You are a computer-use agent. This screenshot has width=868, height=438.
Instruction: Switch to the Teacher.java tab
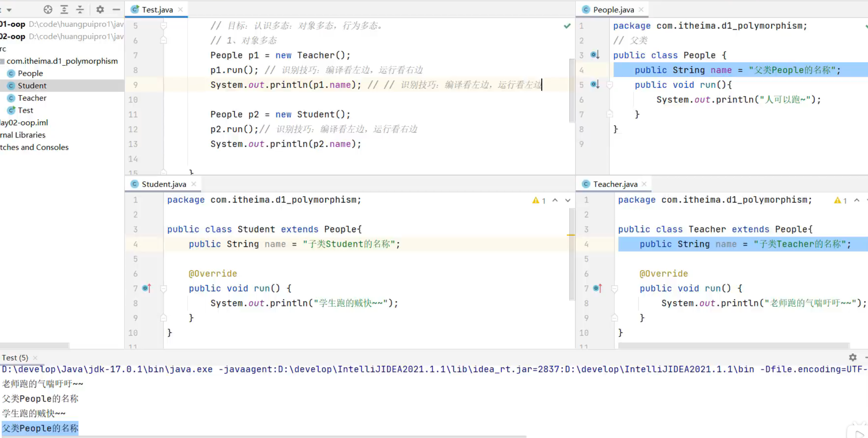click(x=615, y=184)
